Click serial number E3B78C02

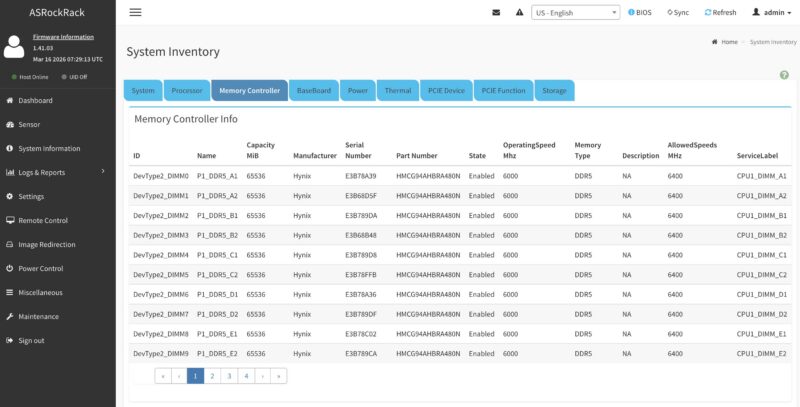tap(361, 334)
